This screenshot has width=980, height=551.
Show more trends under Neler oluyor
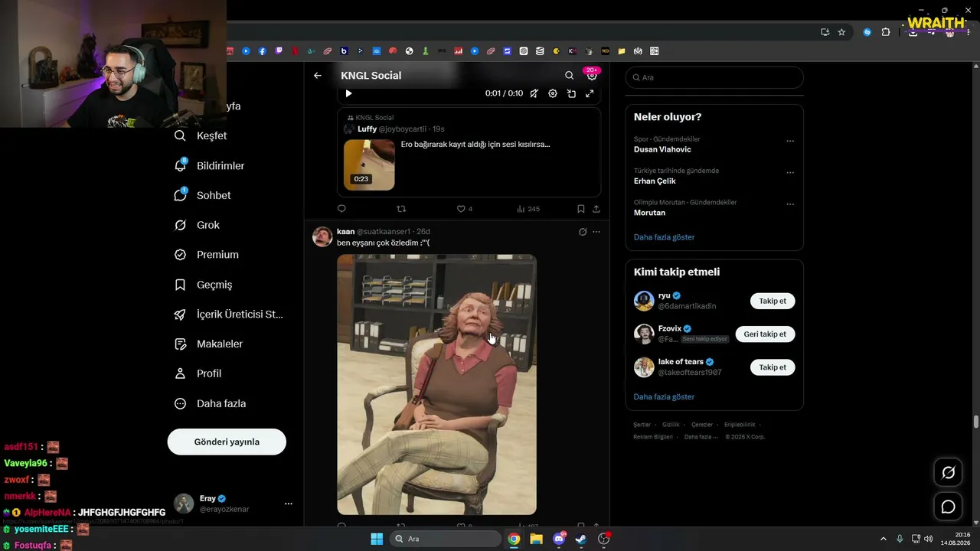click(x=664, y=237)
